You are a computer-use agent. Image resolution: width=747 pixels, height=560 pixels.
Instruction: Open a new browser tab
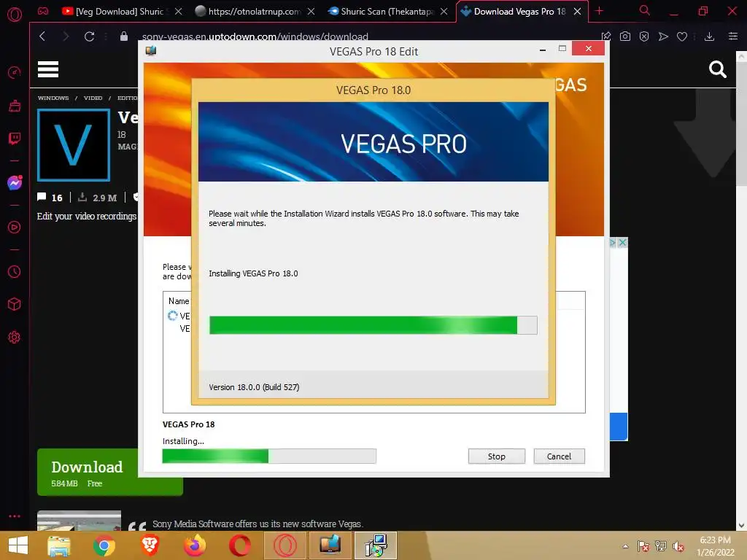pos(600,11)
